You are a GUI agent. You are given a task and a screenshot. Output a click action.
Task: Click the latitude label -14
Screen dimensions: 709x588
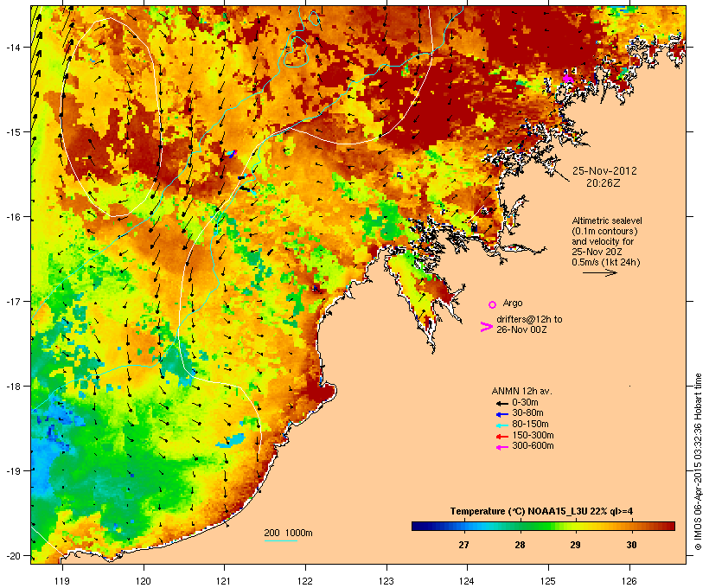tap(13, 48)
